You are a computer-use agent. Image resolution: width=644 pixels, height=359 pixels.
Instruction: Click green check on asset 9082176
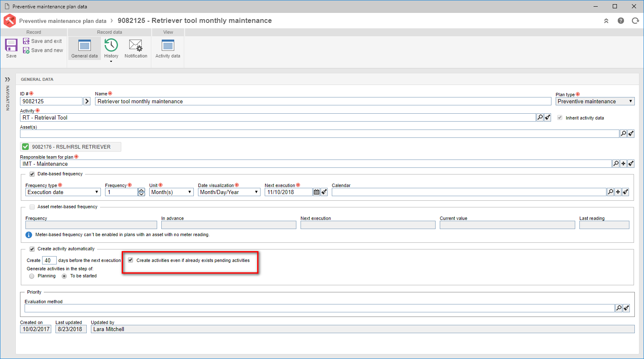[x=25, y=147]
